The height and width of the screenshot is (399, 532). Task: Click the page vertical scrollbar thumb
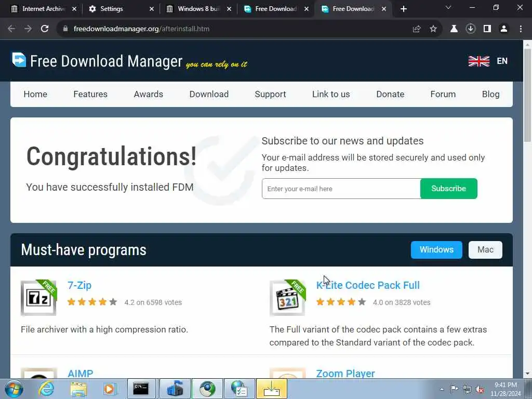pos(528,95)
